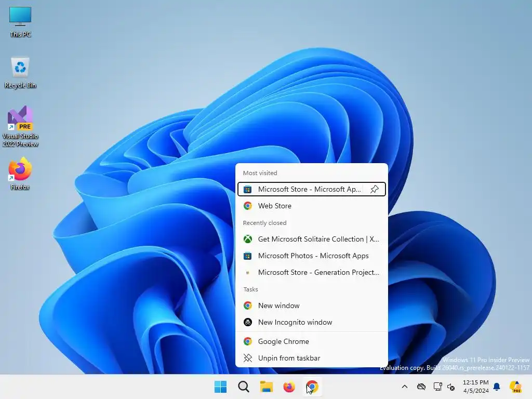The height and width of the screenshot is (399, 532).
Task: Open the Recycle Bin desktop icon
Action: pyautogui.click(x=20, y=73)
